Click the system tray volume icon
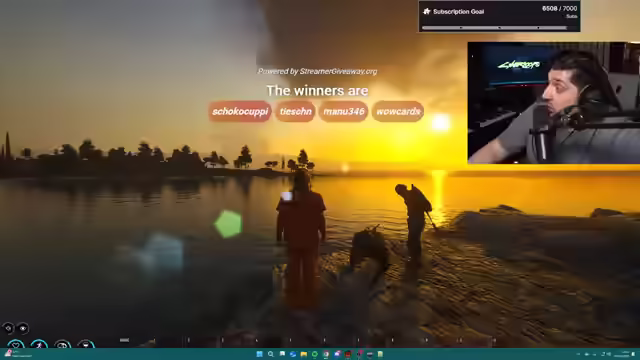 click(x=609, y=354)
